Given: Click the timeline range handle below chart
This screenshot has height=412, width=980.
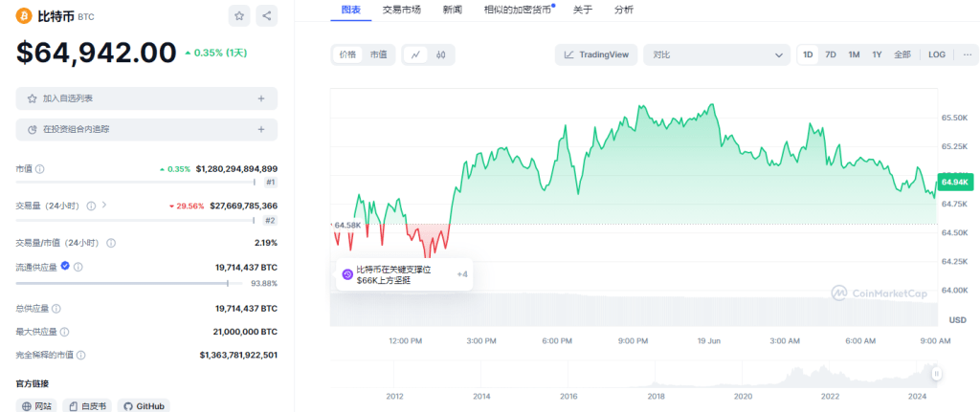Looking at the screenshot, I should (936, 374).
